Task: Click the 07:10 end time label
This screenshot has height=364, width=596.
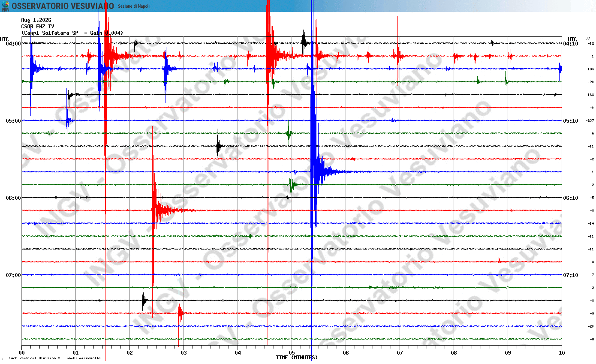Action: tap(571, 275)
